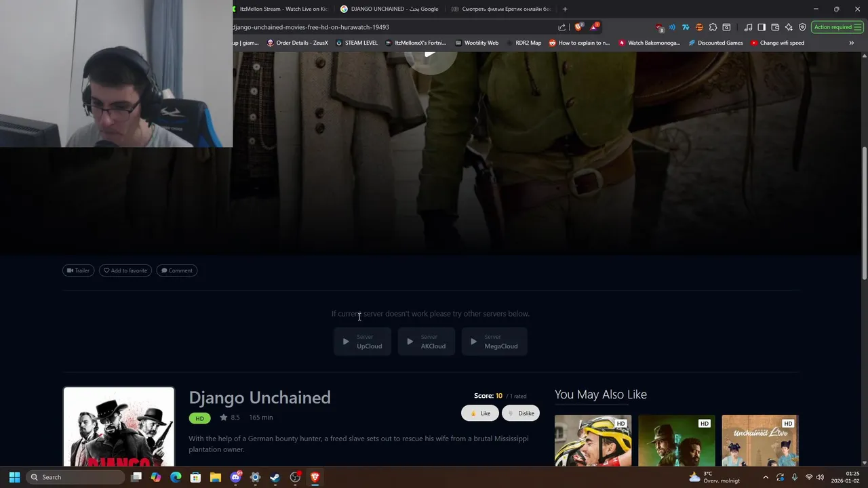The width and height of the screenshot is (868, 488).
Task: Open the weather widget showing 3°C
Action: tap(715, 477)
